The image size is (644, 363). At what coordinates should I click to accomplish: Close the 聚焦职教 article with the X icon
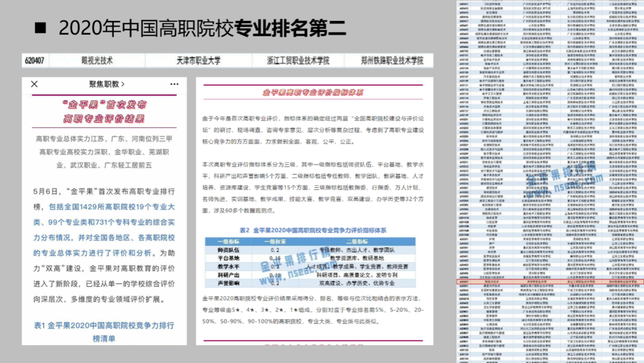click(x=34, y=84)
